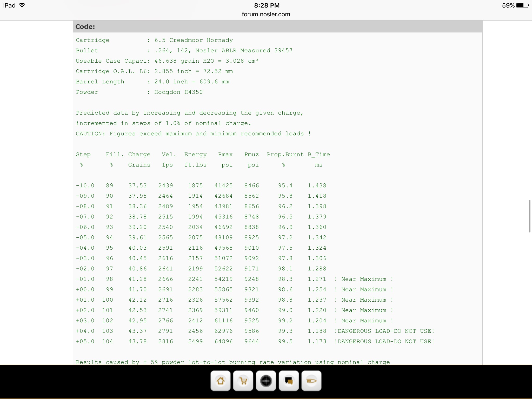This screenshot has width=532, height=399.
Task: Select the Useable Case Capacity line
Action: [x=167, y=61]
